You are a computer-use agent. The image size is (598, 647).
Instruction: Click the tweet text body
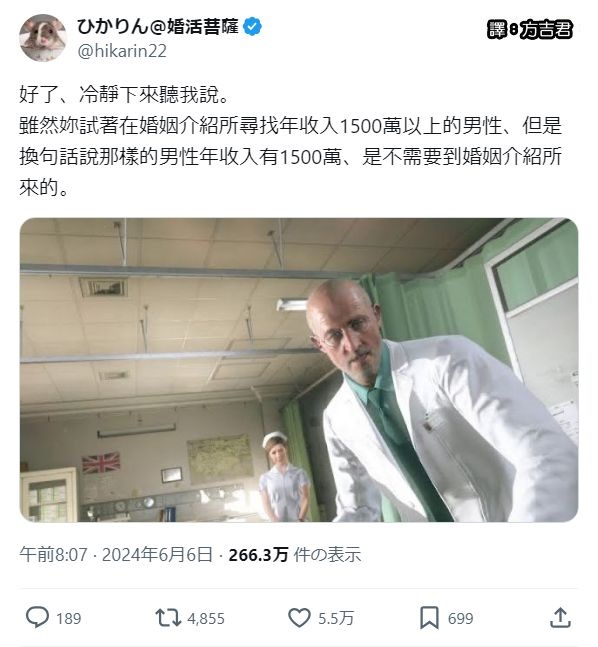[291, 141]
